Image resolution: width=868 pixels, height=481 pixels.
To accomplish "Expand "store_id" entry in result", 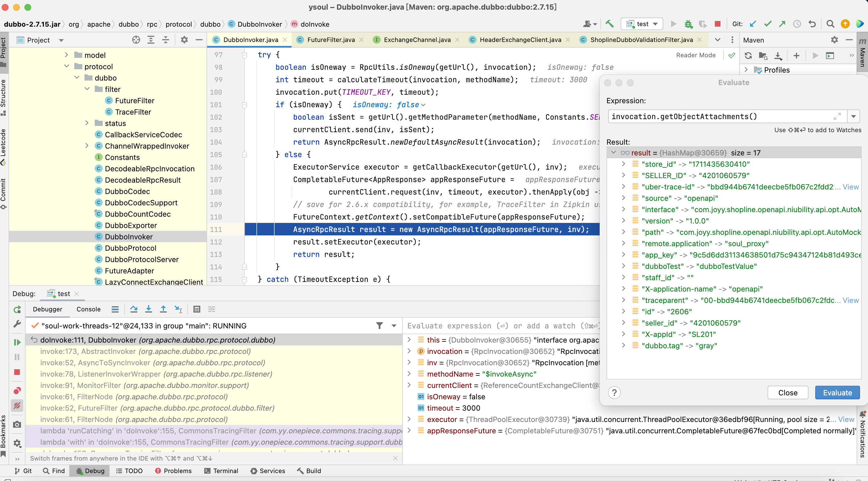I will click(623, 164).
